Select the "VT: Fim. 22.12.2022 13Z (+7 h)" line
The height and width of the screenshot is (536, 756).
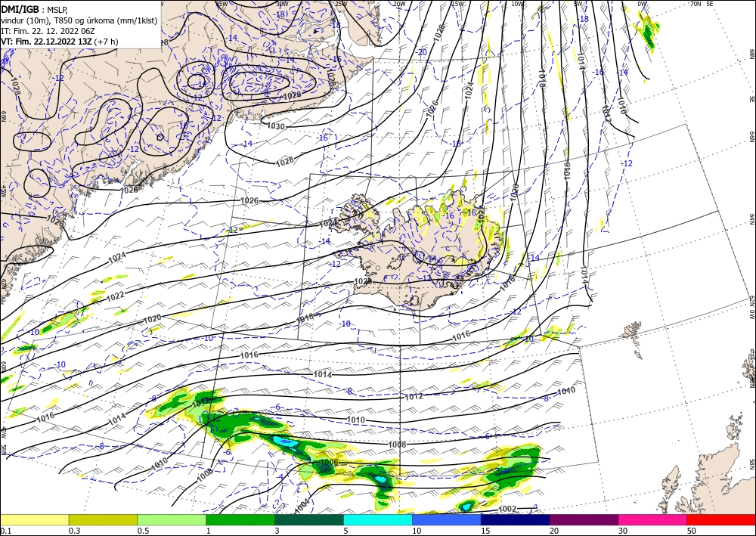(59, 42)
